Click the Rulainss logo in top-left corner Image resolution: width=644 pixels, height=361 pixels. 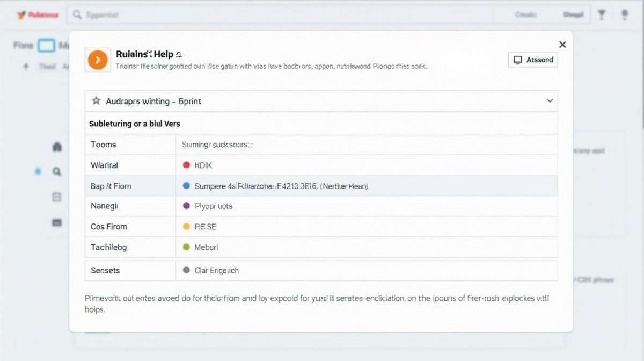pyautogui.click(x=38, y=15)
